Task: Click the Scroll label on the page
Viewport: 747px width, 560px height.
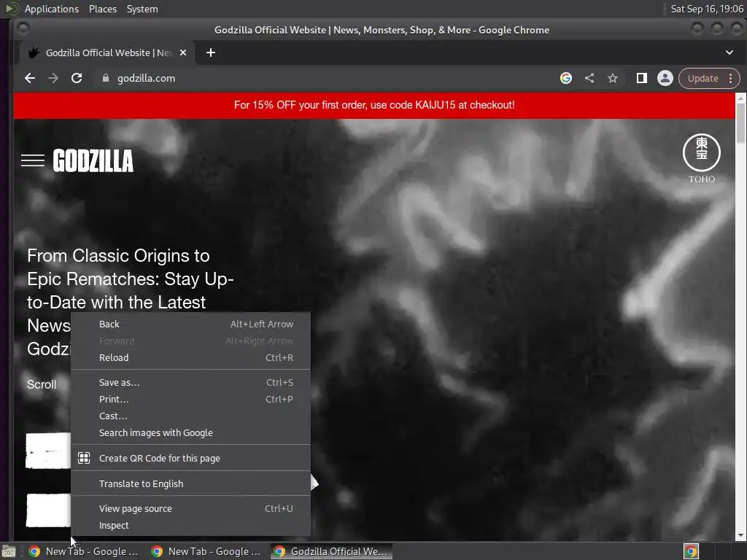Action: (42, 385)
